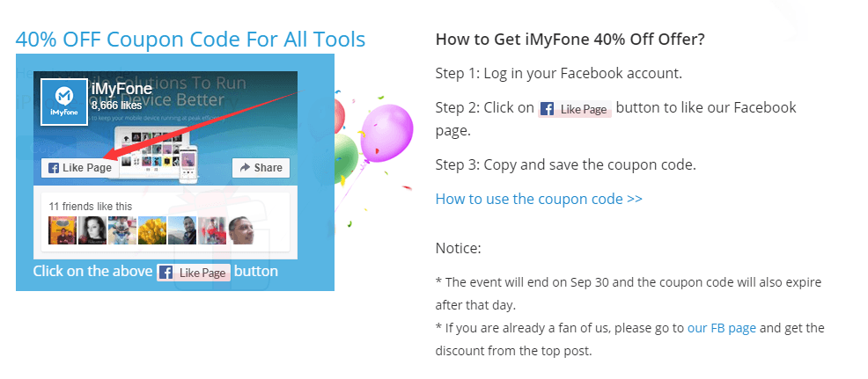Screen dimensions: 868x379
Task: Follow the 'our FB page' link
Action: [721, 328]
